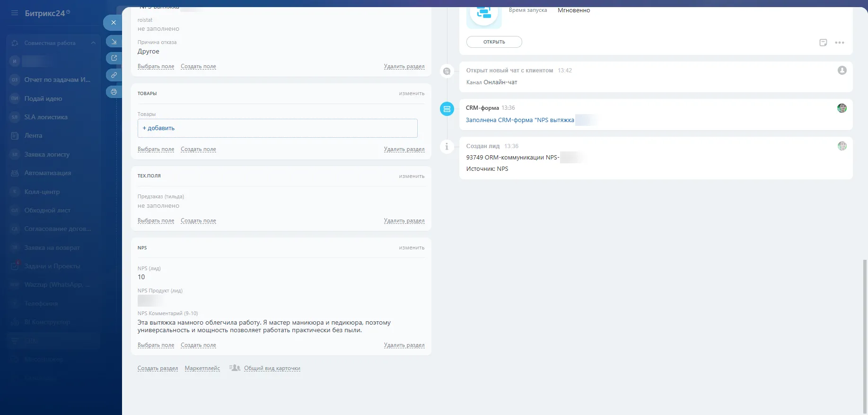Click изменить in the NPS section
Viewport: 868px width, 415px height.
click(411, 248)
